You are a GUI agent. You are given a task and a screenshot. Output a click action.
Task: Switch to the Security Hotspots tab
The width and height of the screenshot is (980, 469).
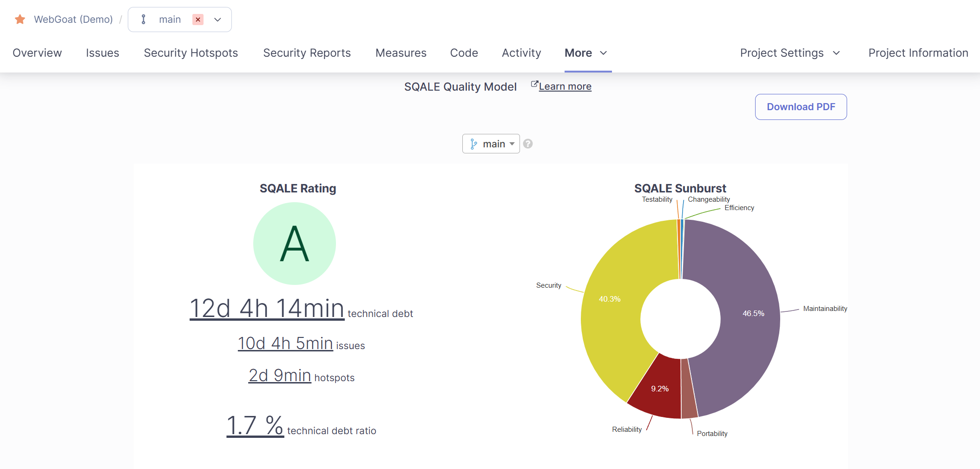tap(191, 53)
